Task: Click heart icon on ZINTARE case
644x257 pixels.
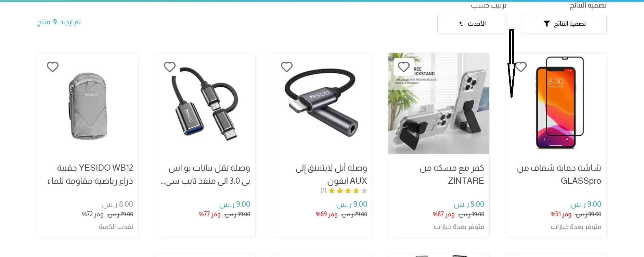Action: (404, 67)
